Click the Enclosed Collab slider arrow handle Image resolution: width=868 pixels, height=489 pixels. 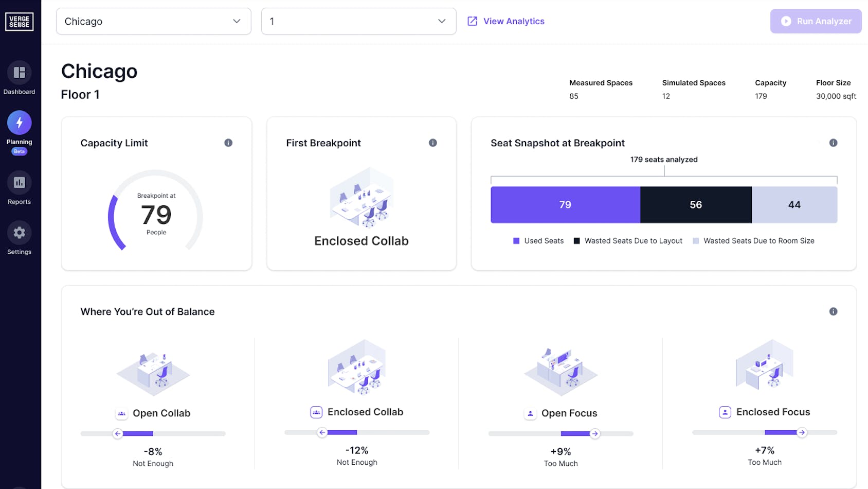tap(322, 432)
